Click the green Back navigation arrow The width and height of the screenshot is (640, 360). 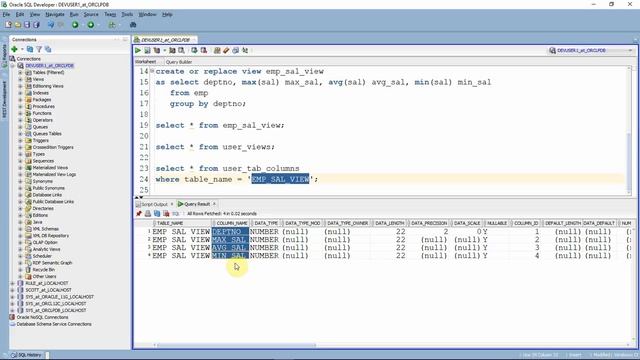click(75, 25)
